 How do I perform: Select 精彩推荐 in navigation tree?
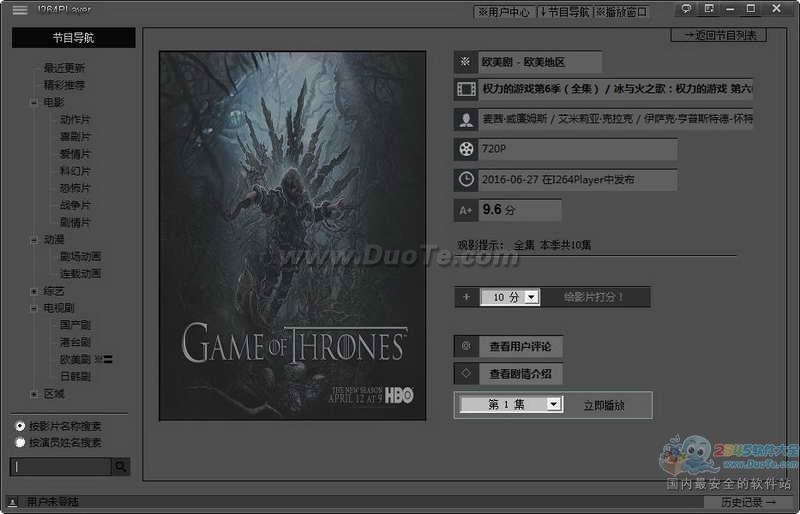pos(64,85)
